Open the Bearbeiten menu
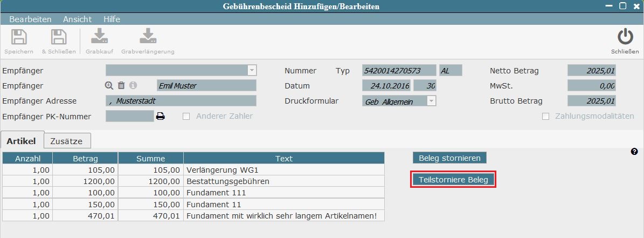 coord(30,19)
